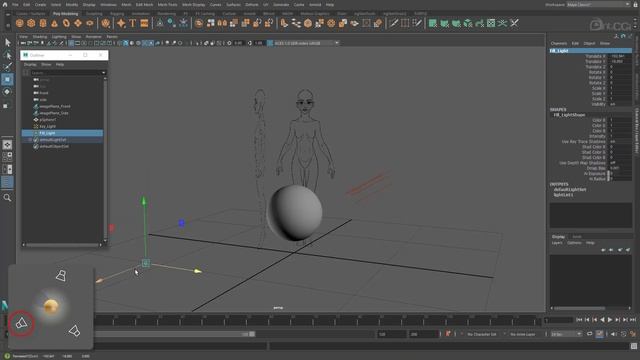The image size is (640, 360).
Task: Toggle loop playback mode icon
Action: [589, 334]
